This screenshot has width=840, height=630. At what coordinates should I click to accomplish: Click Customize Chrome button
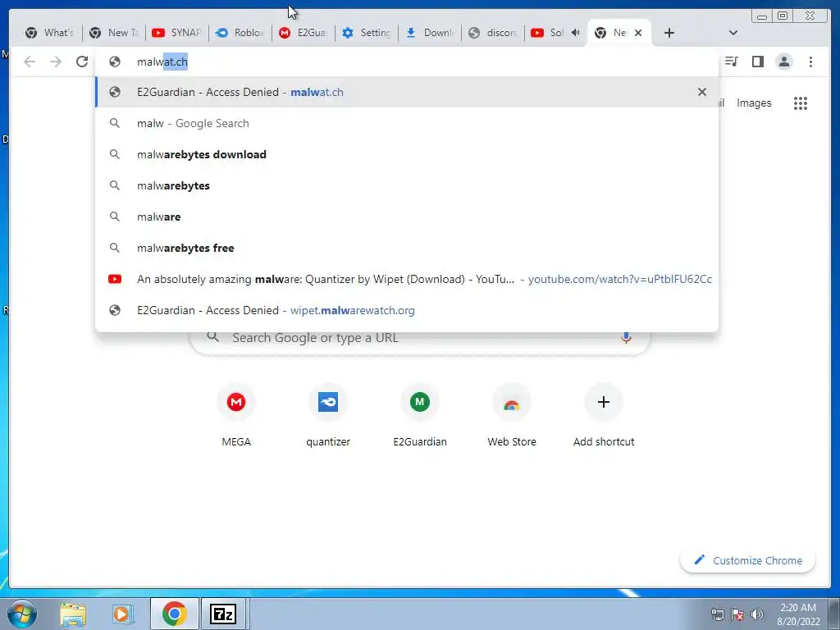tap(747, 560)
